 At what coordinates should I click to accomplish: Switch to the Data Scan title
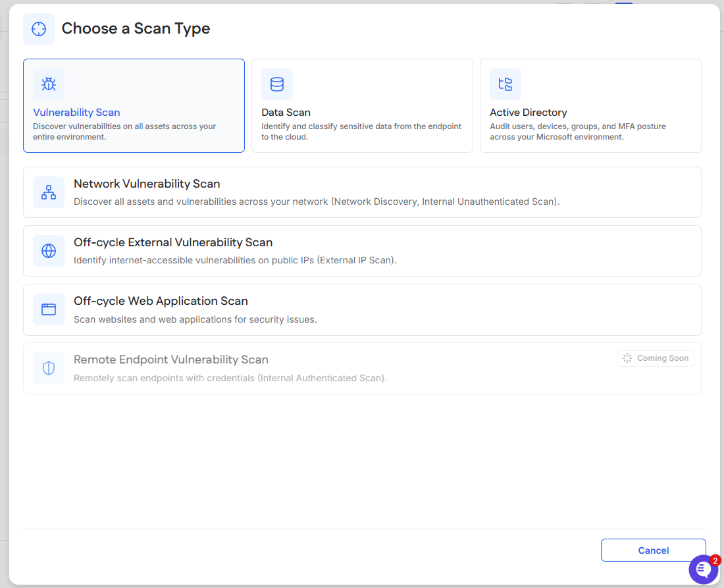coord(286,112)
